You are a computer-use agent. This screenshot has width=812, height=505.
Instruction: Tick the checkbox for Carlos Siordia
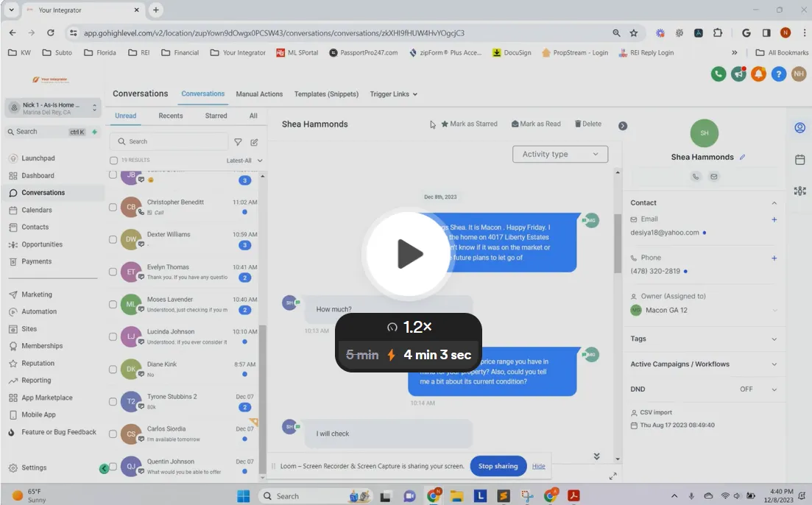[113, 434]
